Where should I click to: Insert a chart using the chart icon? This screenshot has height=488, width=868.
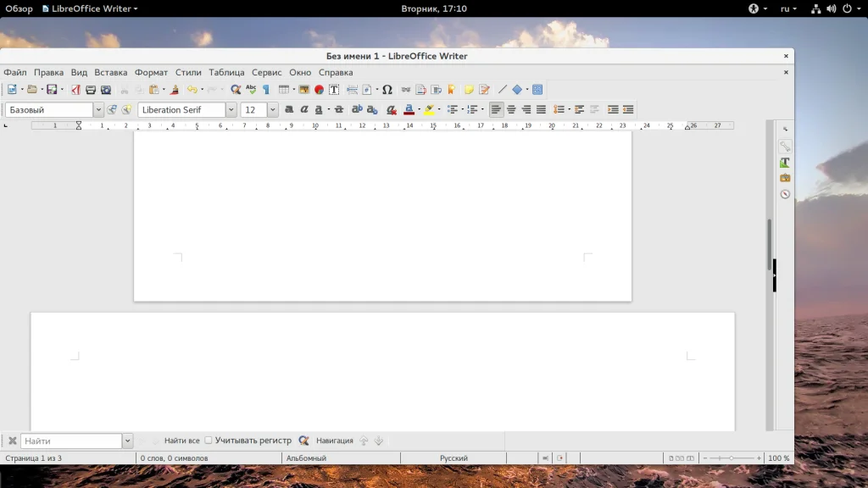click(320, 90)
